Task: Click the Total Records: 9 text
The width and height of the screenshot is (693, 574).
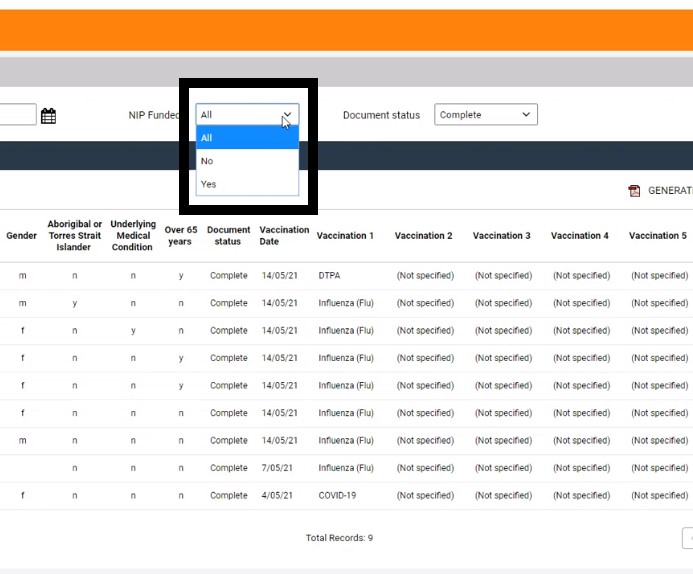Action: (339, 538)
